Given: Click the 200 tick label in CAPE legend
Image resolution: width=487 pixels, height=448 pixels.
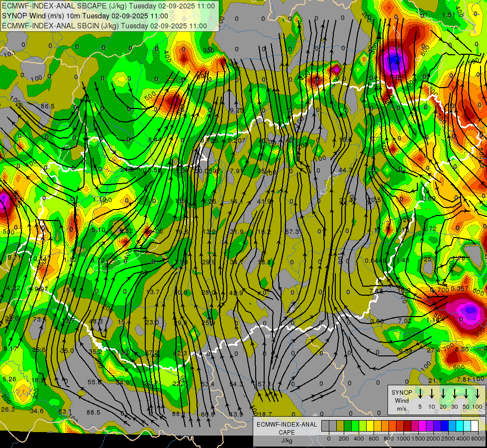Looking at the screenshot, I should [344, 439].
